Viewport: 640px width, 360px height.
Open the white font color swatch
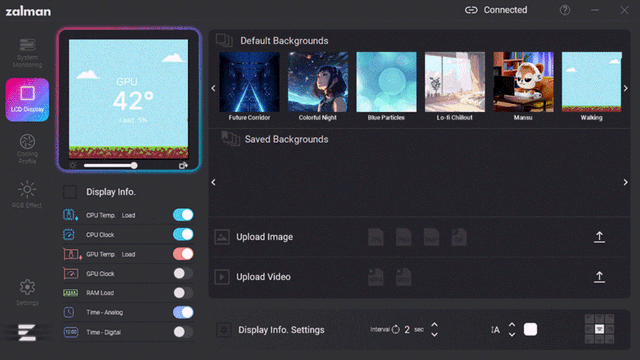pyautogui.click(x=530, y=329)
